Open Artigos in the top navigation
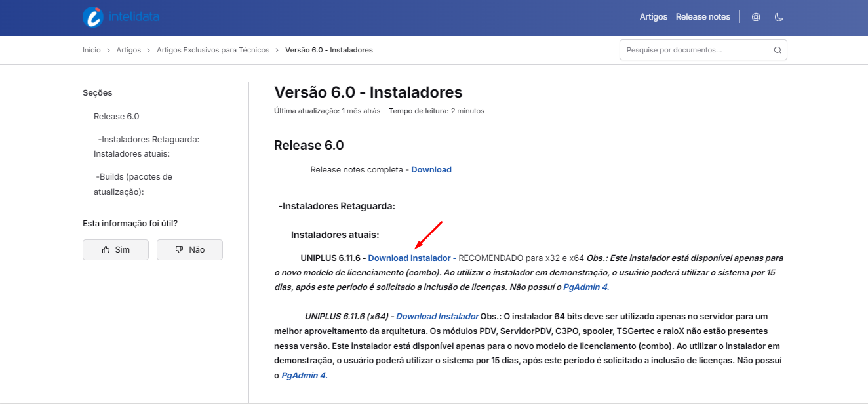The image size is (868, 404). 654,17
